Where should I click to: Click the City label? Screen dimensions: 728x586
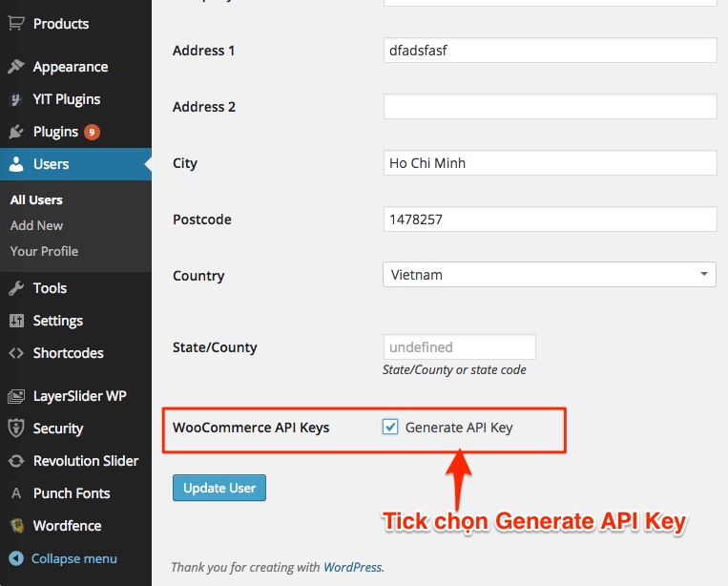pos(185,163)
